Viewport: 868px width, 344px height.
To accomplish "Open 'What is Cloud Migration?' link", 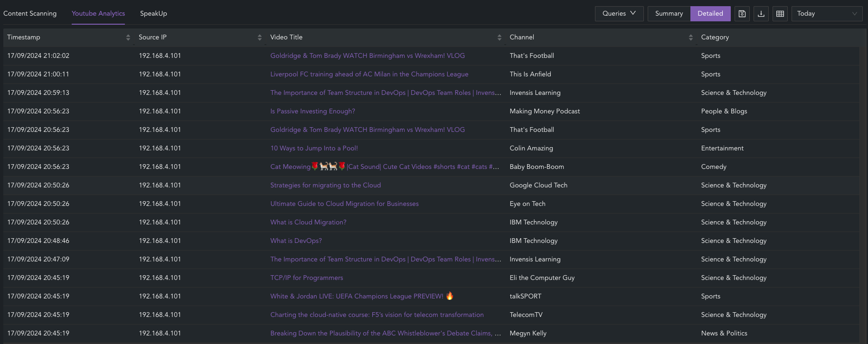I will tap(308, 222).
